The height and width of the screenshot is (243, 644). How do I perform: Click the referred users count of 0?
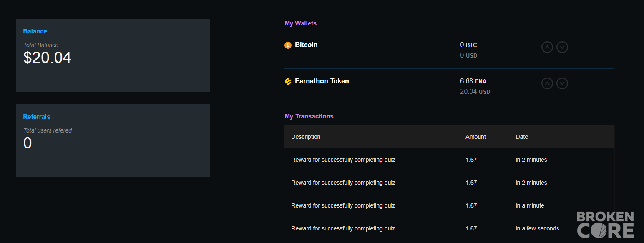(x=28, y=143)
